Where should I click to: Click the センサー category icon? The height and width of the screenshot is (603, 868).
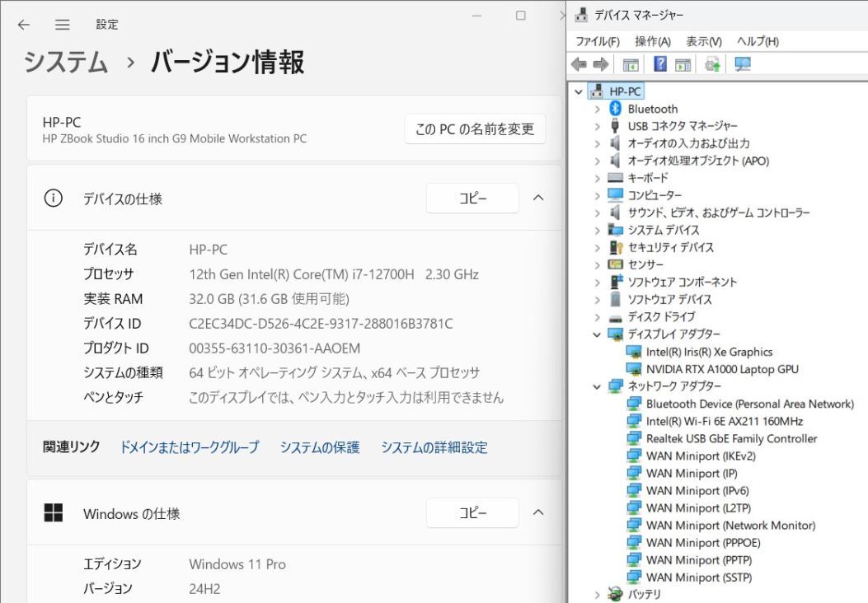[615, 264]
